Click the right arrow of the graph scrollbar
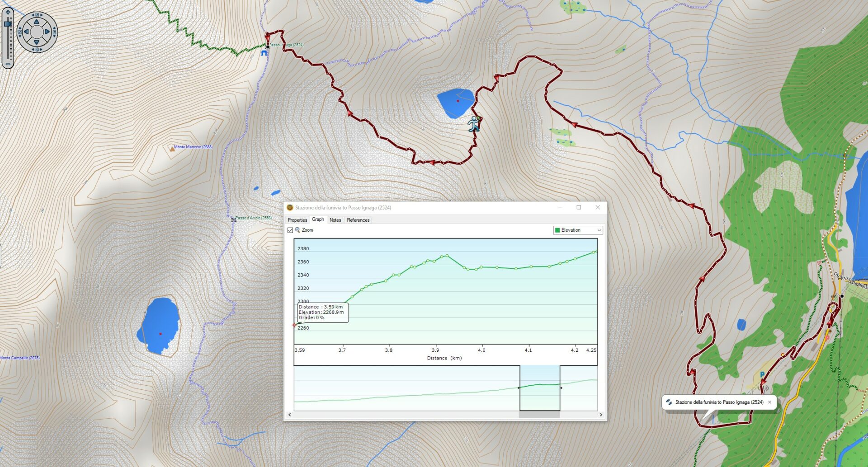 [601, 414]
